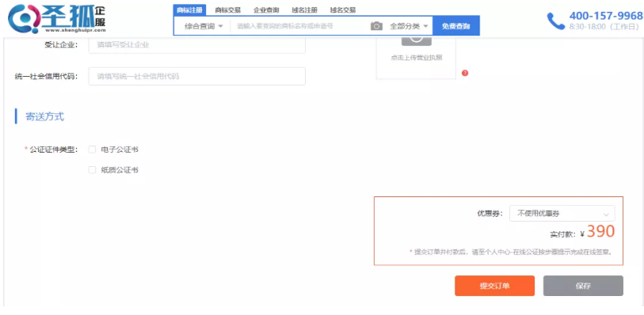
Task: Check the 电子公证书 checkbox
Action: pyautogui.click(x=92, y=150)
